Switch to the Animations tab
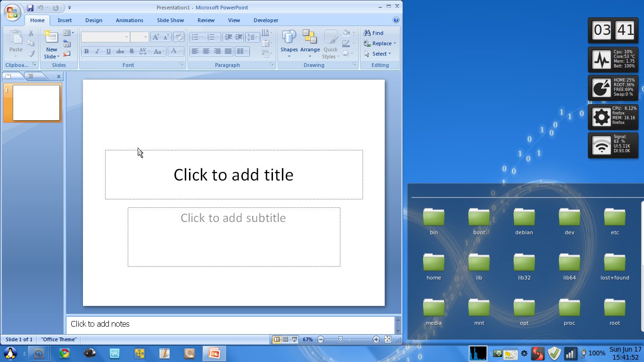The image size is (644, 362). tap(129, 20)
